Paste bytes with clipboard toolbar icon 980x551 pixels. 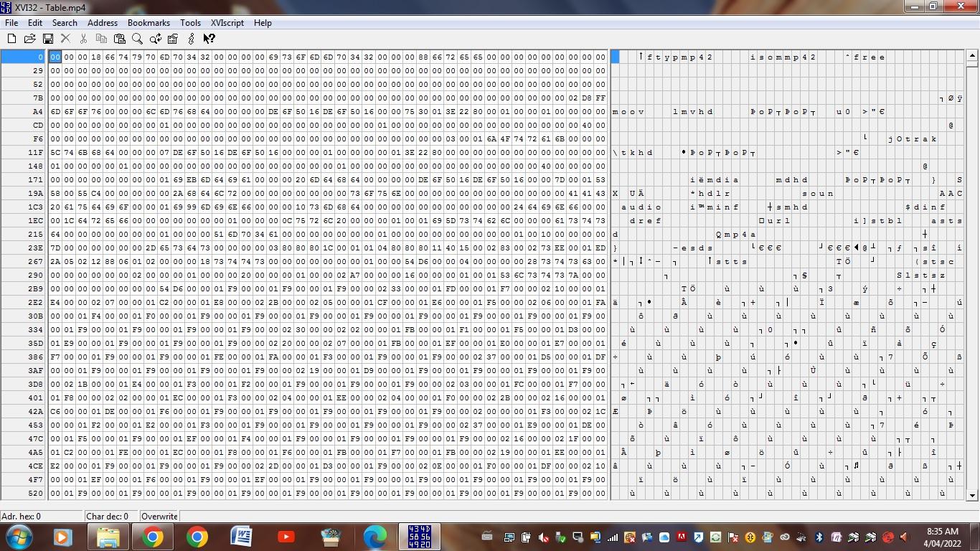pos(119,39)
